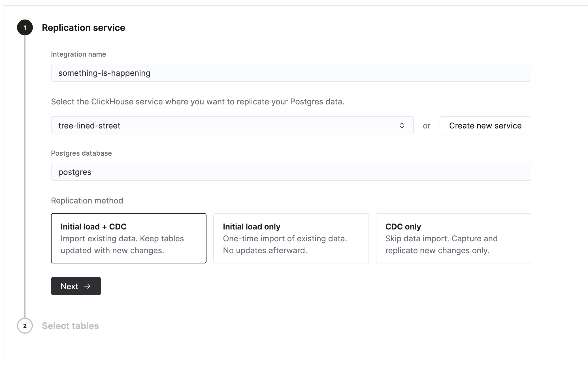Click Create new service button
This screenshot has height=365, width=588.
point(485,125)
